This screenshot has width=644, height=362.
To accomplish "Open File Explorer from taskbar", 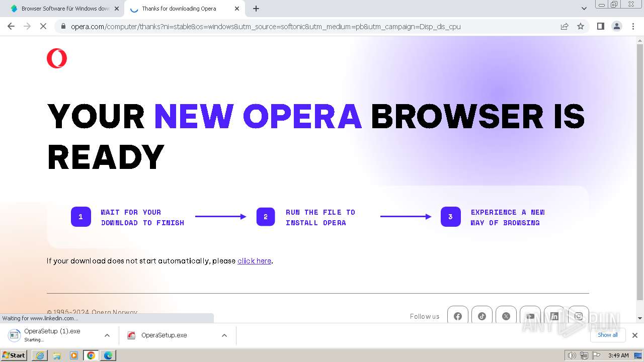I will 57,355.
